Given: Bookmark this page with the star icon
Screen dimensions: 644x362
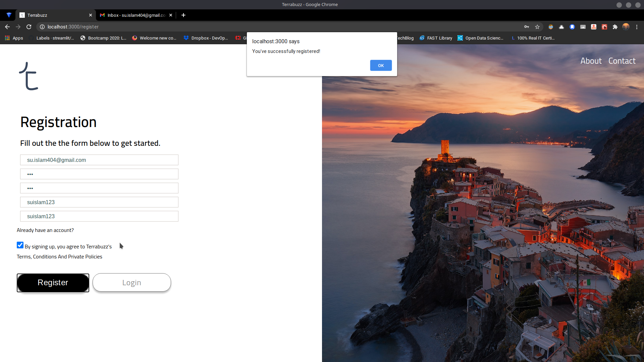Looking at the screenshot, I should point(537,27).
